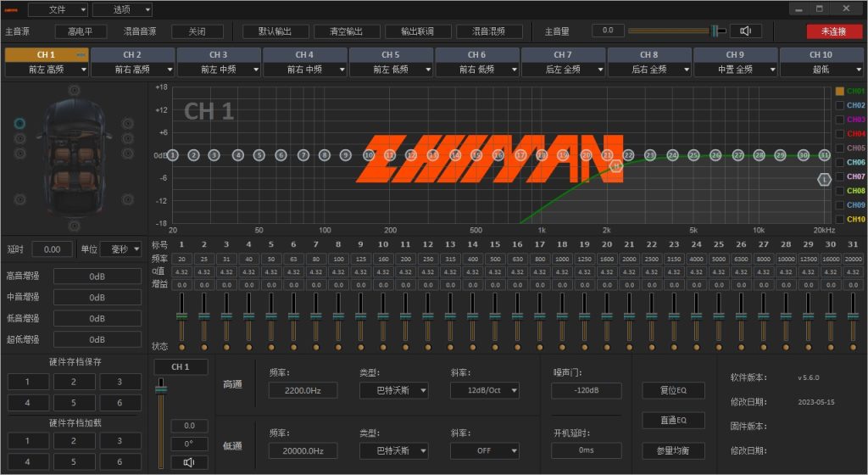
Task: Select EQ node 1 on the graph
Action: pos(173,155)
